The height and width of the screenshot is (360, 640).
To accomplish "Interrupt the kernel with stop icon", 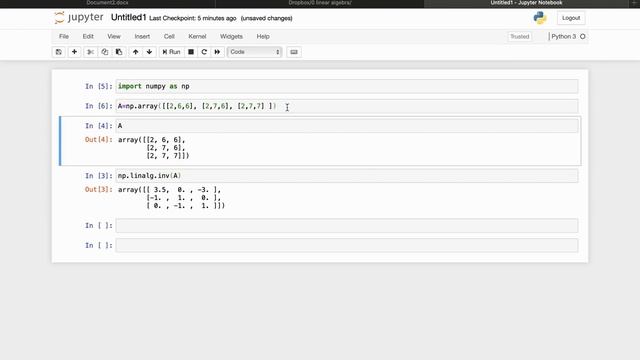I will 191,52.
